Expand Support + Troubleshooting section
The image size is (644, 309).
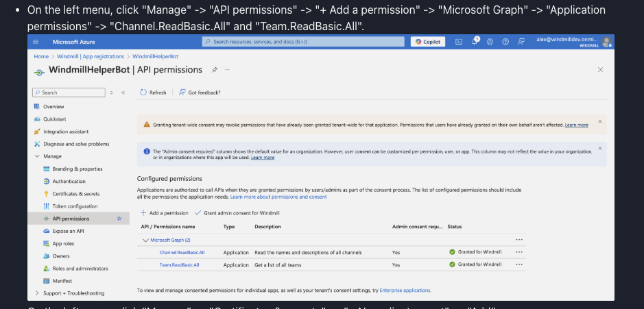37,293
